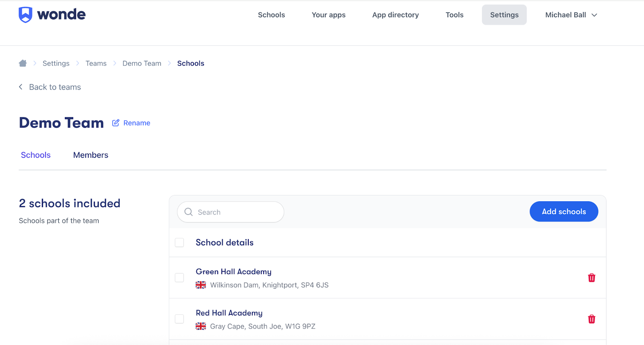This screenshot has height=345, width=644.
Task: Click the home breadcrumb icon
Action: point(23,63)
